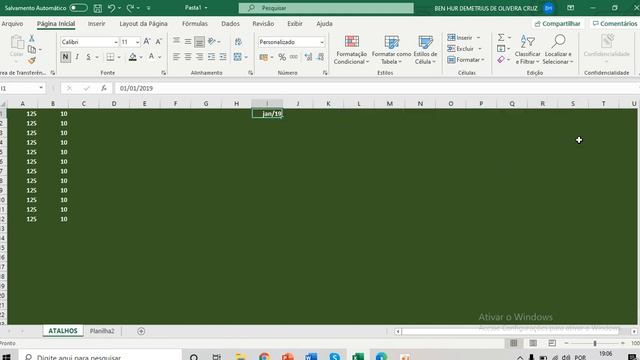Click the Comentários button
The width and height of the screenshot is (640, 360).
(x=615, y=24)
